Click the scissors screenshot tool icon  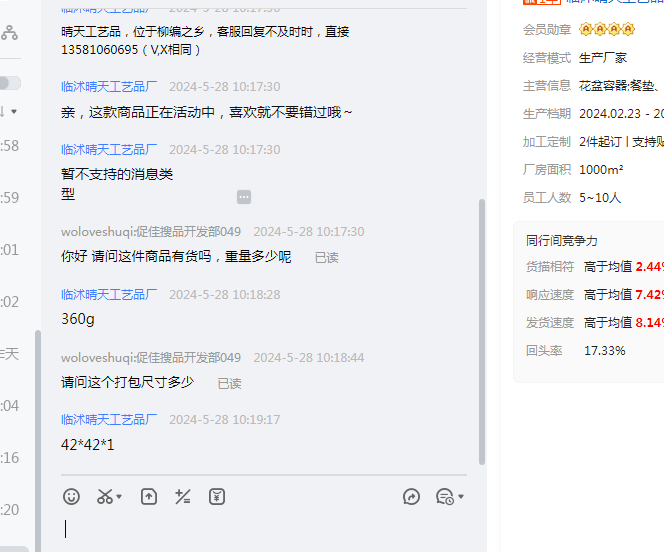tap(105, 497)
